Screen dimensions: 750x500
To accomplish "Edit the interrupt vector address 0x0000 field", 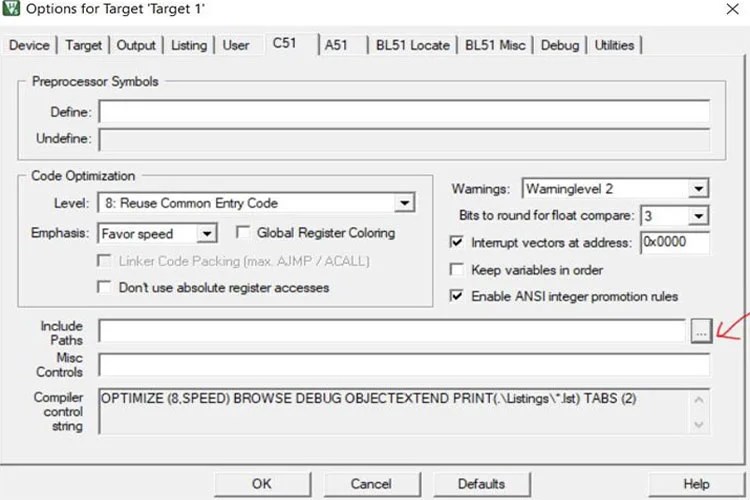I will (675, 243).
